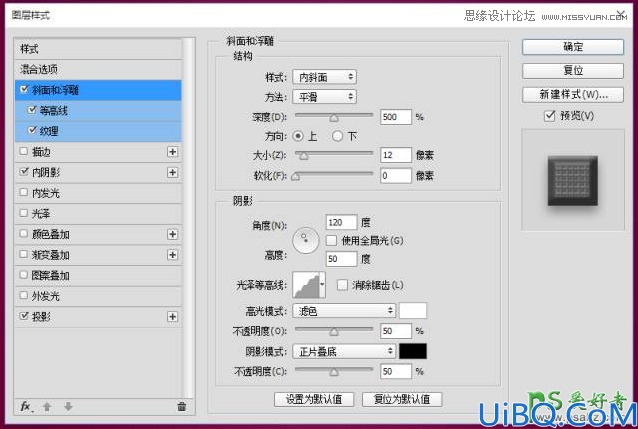Uncheck the 等高线 checkbox
The width and height of the screenshot is (638, 429).
[x=32, y=110]
